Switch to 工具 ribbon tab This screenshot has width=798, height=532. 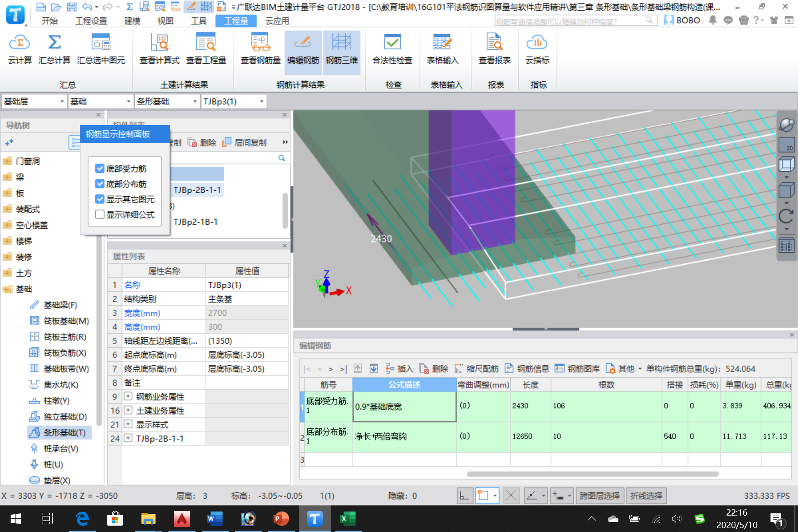(x=199, y=21)
